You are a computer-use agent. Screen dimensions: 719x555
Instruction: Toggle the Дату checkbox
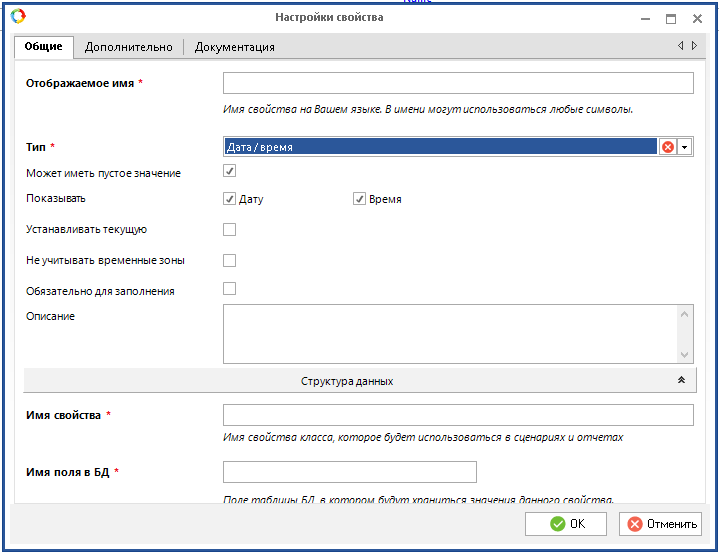[230, 199]
